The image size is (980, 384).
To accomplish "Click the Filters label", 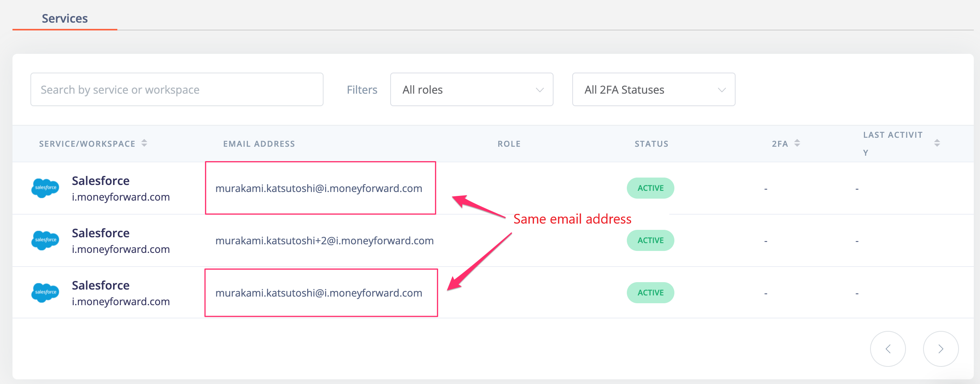I will (x=362, y=90).
